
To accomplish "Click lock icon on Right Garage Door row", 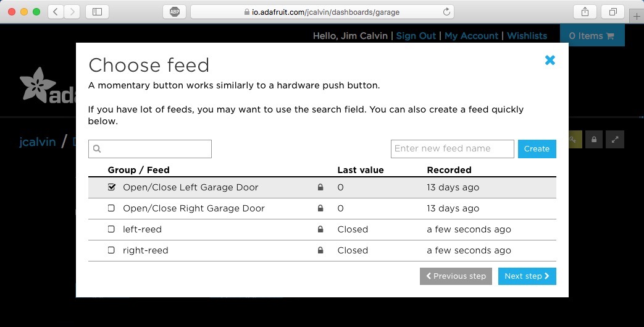I will [x=320, y=208].
